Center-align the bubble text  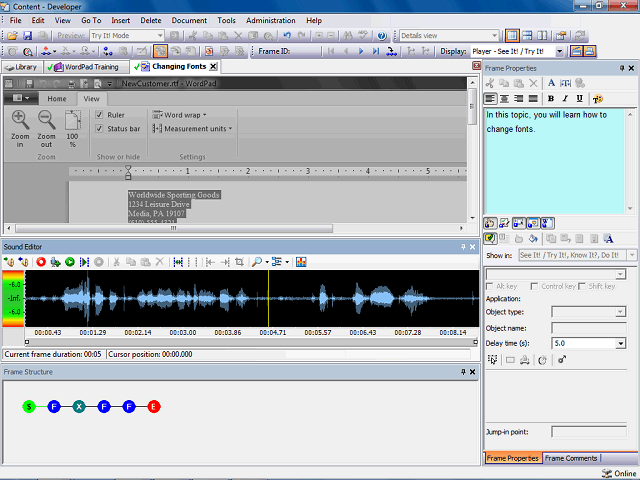505,99
